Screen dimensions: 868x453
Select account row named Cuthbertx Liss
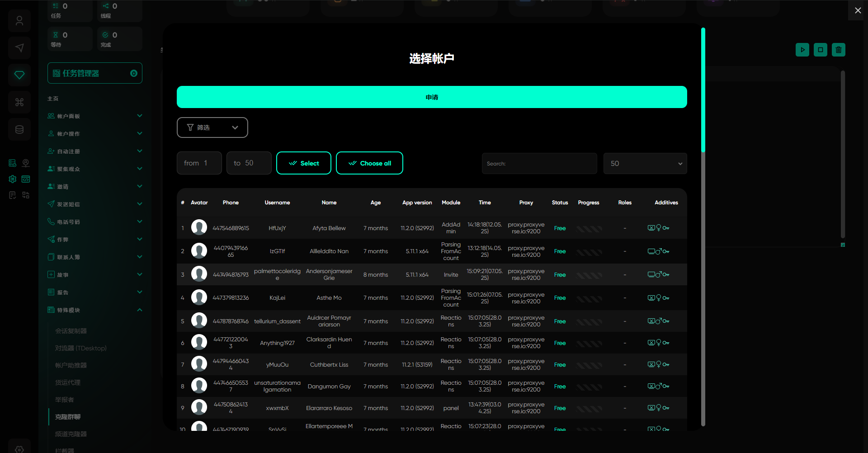point(329,365)
